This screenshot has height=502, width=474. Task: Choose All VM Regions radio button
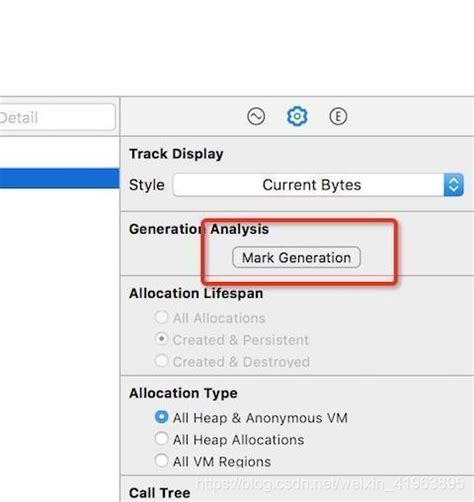pyautogui.click(x=162, y=461)
